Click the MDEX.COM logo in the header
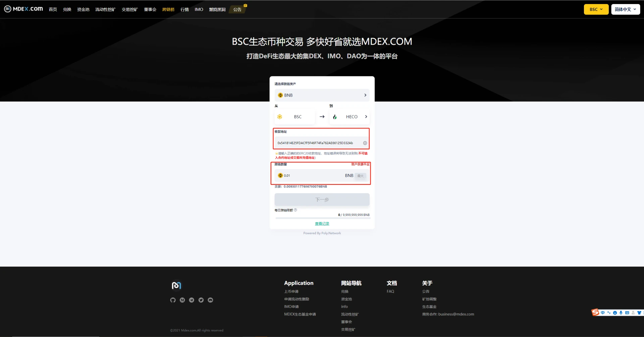Screen dimensions: 644x337 pyautogui.click(x=23, y=9)
